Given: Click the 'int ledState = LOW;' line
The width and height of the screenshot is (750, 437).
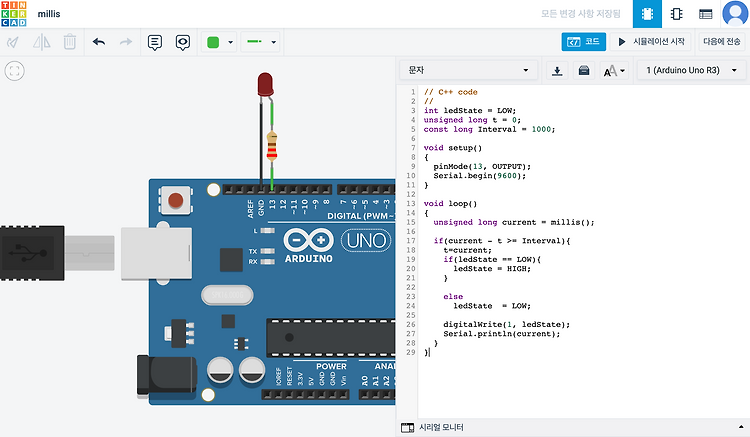Looking at the screenshot, I should point(469,110).
